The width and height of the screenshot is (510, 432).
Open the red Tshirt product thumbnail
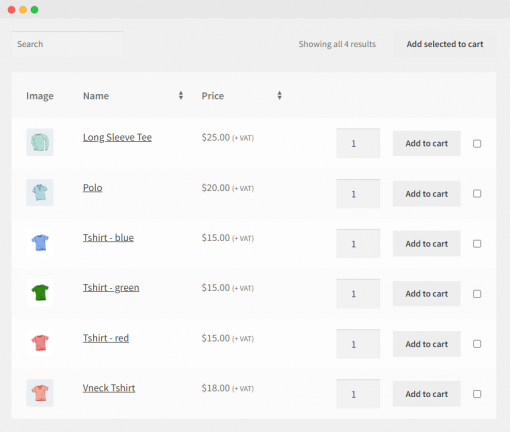40,343
